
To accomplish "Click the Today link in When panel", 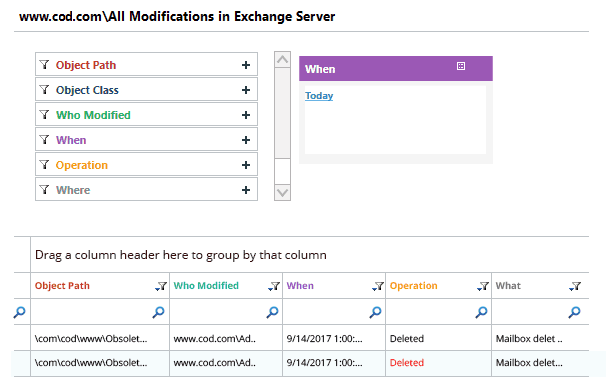I will pyautogui.click(x=319, y=96).
